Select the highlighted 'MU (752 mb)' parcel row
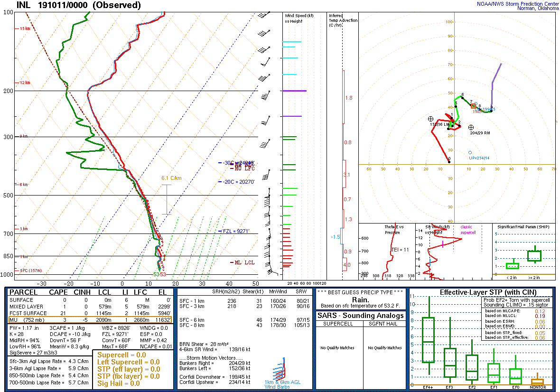 tap(90, 320)
